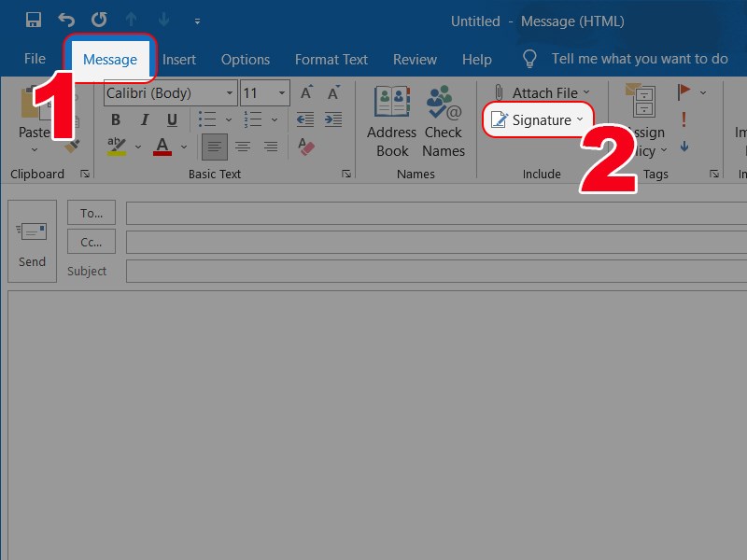Apply bulleted list

207,119
